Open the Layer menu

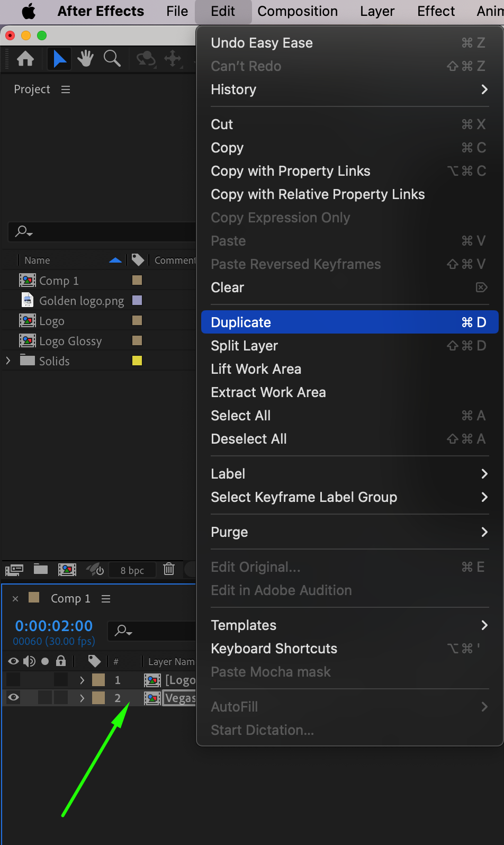coord(377,11)
